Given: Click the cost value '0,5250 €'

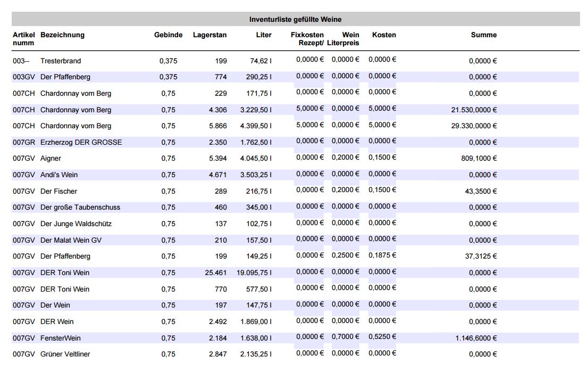Looking at the screenshot, I should [382, 337].
